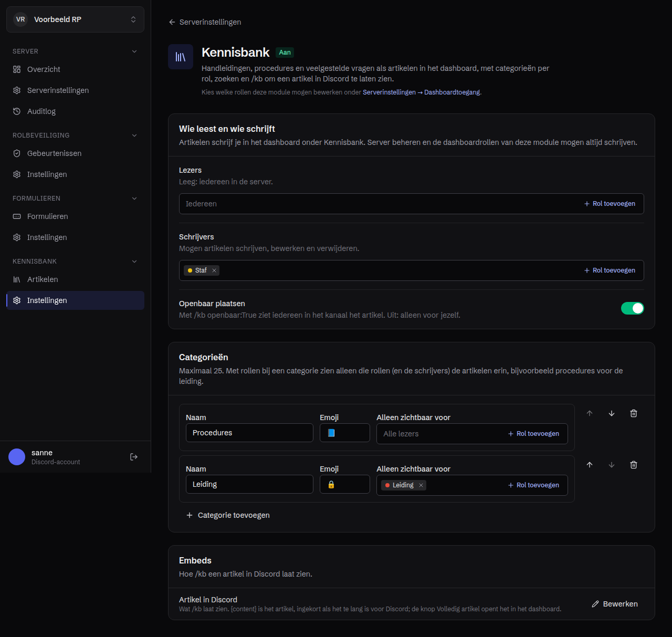The width and height of the screenshot is (672, 637).
Task: Add a role to Schrijvers
Action: (x=610, y=270)
